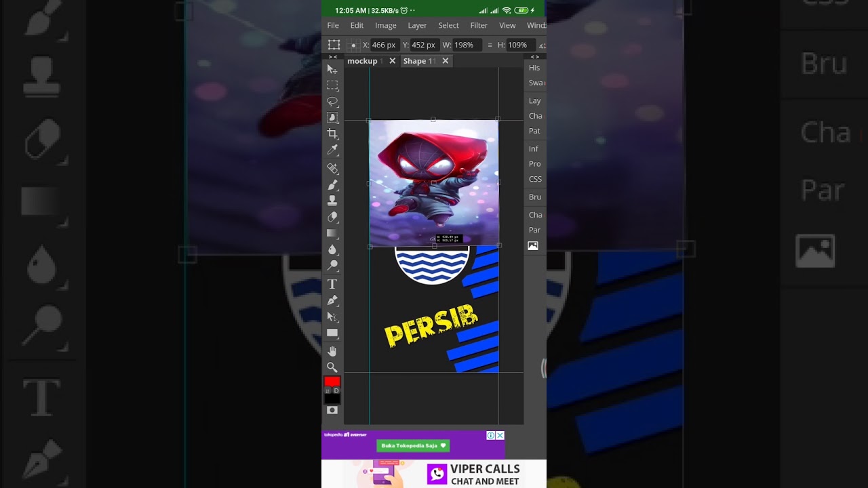Select the Blur drop tool
Screen dimensions: 868x488
tap(332, 249)
